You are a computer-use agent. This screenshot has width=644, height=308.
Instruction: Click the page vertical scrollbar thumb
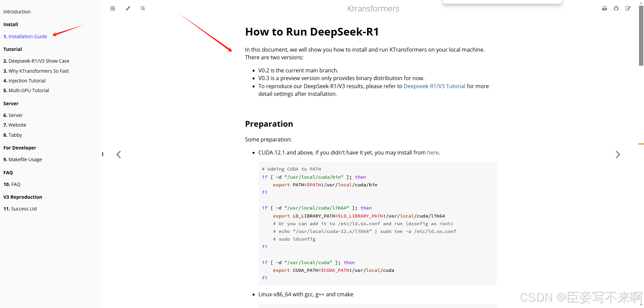point(641,35)
